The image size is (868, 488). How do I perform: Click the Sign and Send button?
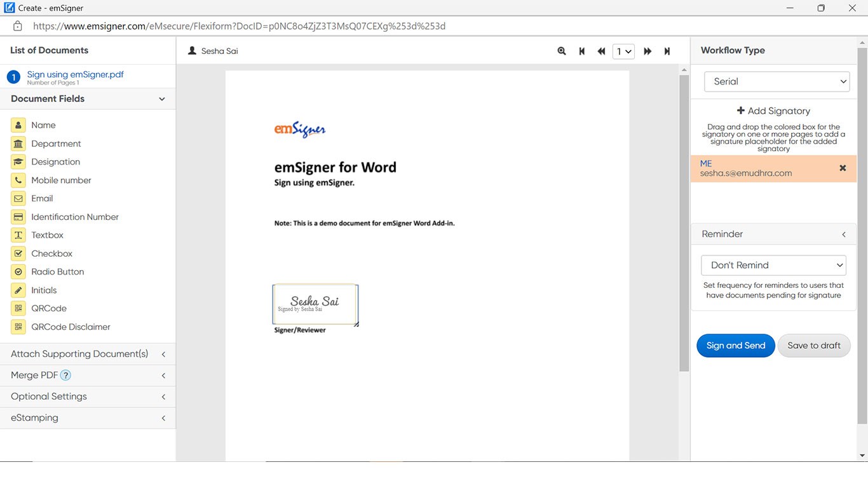(736, 346)
